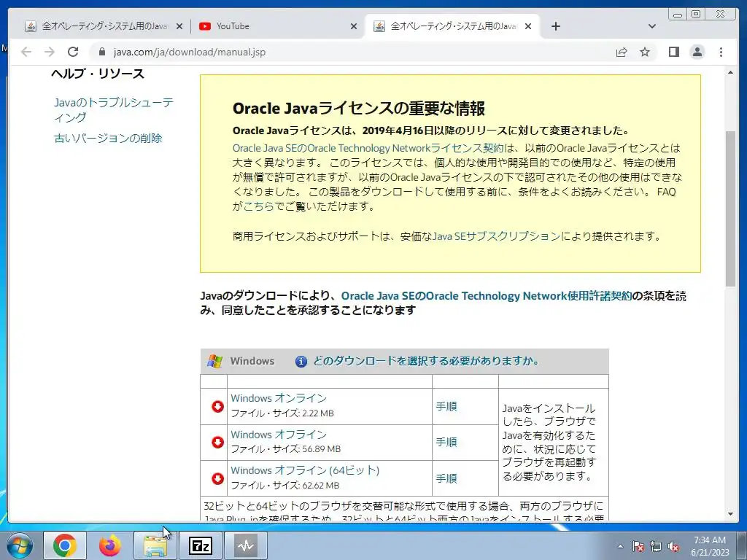Click the muted volume tray icon
This screenshot has height=560, width=747.
pos(673,546)
